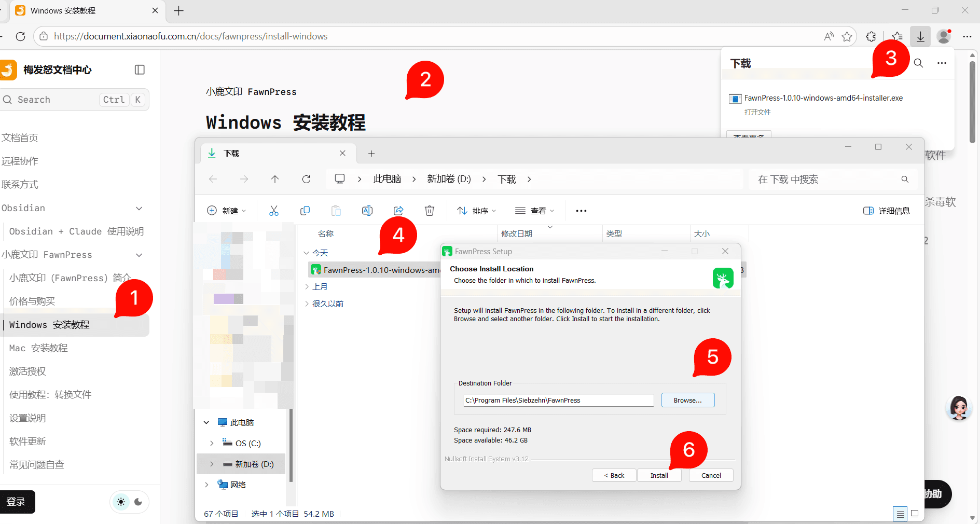Click the docs Search box

[74, 100]
